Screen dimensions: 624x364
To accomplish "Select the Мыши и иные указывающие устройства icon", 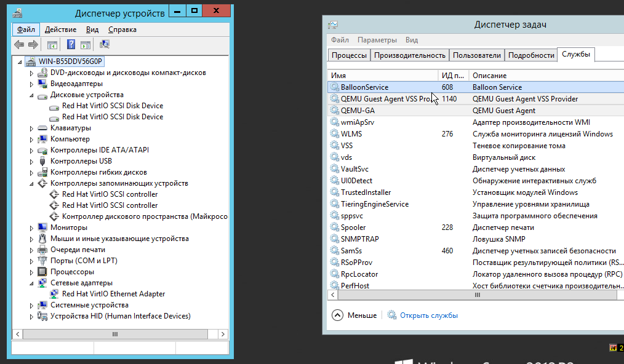I will pyautogui.click(x=42, y=239).
